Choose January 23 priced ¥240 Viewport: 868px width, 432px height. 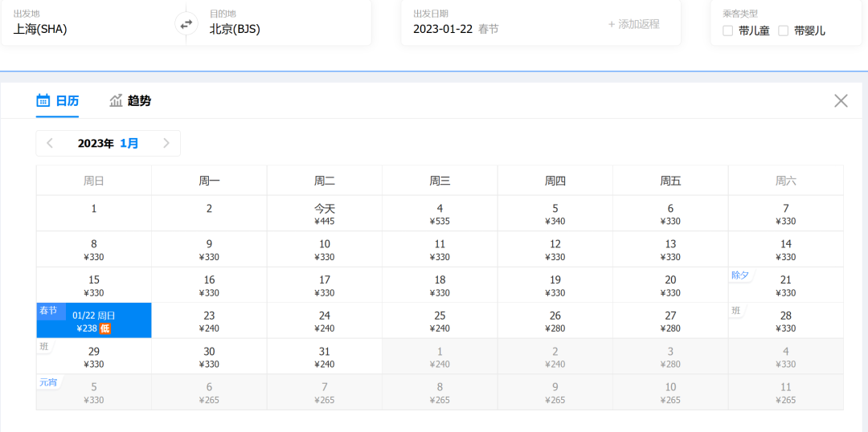pos(209,320)
